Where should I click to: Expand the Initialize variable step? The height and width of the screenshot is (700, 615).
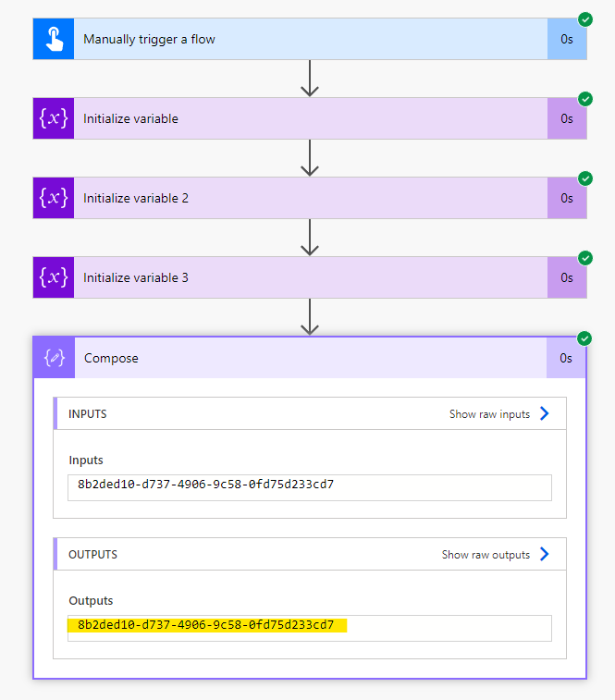point(310,118)
